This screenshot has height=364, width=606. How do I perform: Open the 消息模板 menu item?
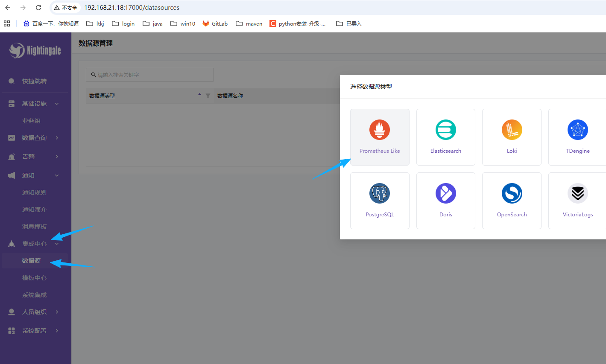(34, 227)
